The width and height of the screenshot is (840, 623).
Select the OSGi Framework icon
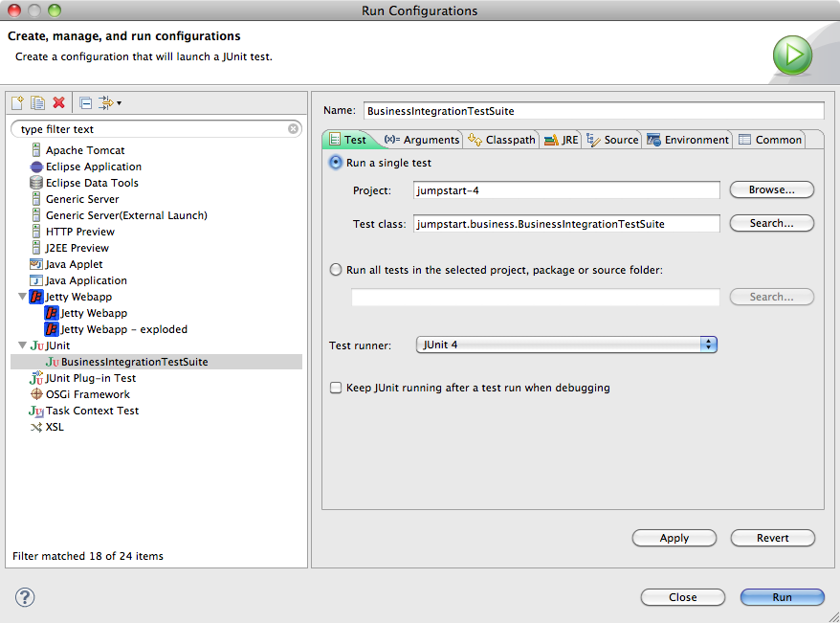36,394
